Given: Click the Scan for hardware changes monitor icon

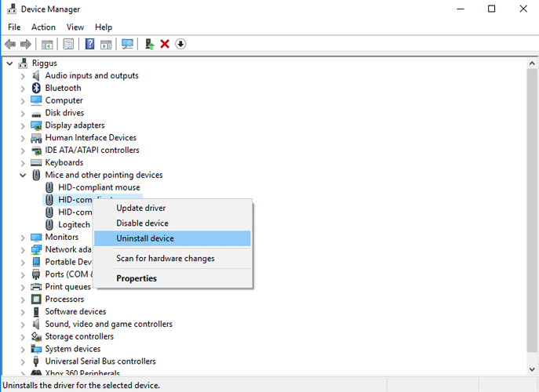Looking at the screenshot, I should pyautogui.click(x=127, y=44).
